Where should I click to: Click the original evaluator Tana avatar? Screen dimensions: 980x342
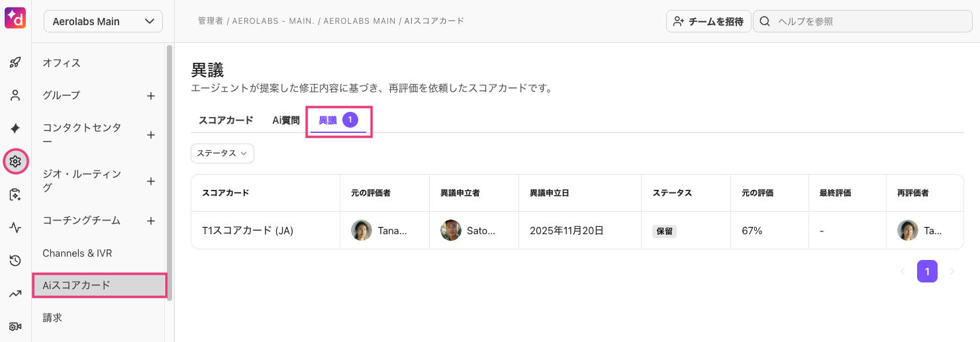click(x=362, y=230)
